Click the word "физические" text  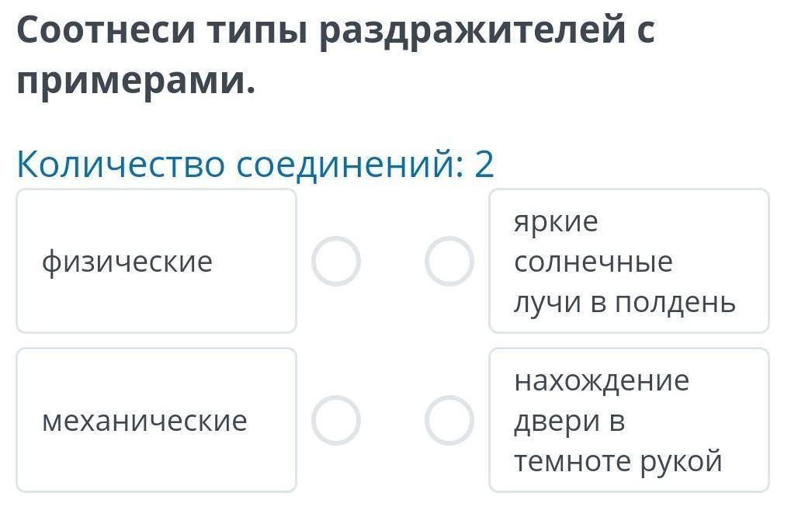point(127,262)
